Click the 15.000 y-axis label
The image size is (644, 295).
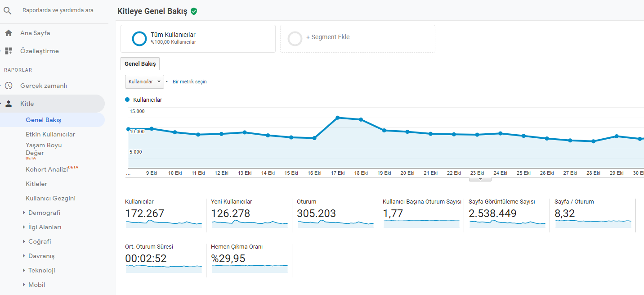coord(137,111)
